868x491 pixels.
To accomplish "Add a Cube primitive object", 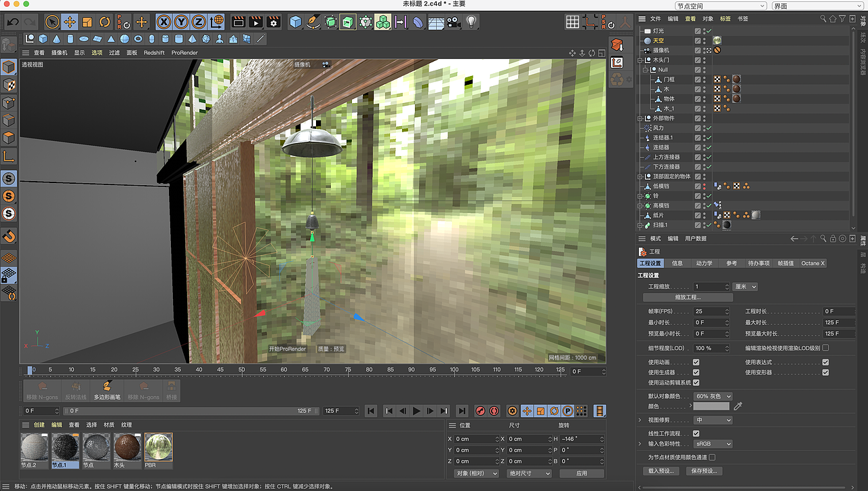I will point(296,22).
